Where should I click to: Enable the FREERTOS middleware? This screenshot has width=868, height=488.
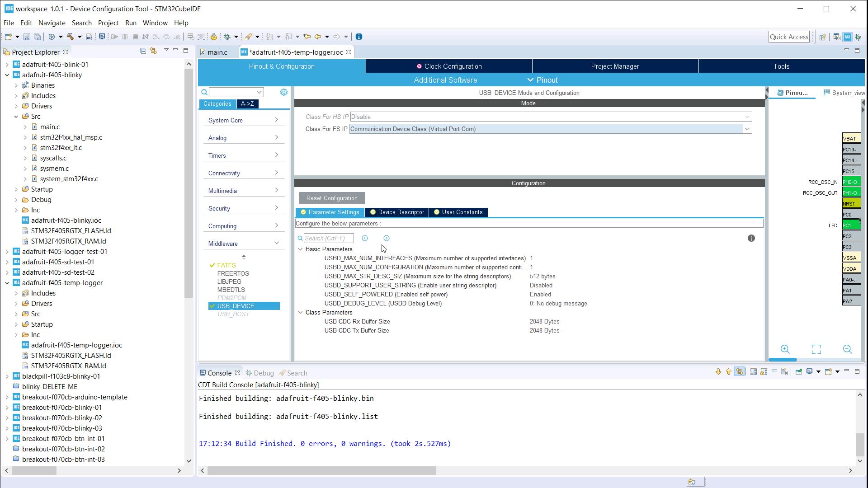[234, 273]
